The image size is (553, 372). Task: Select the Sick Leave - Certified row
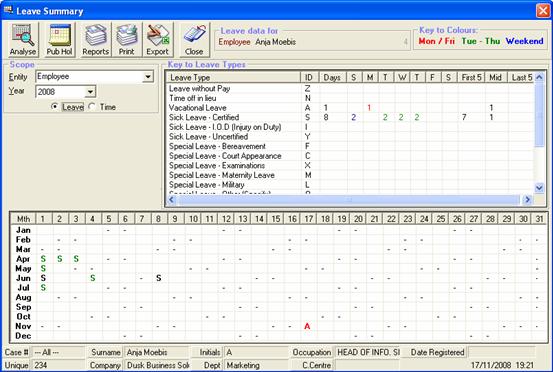(x=350, y=117)
